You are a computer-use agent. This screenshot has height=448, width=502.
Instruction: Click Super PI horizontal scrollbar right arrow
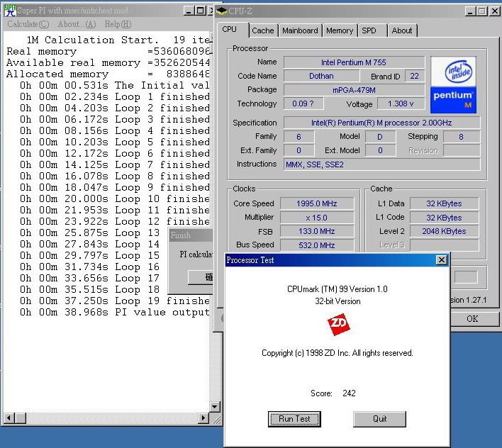[x=203, y=418]
